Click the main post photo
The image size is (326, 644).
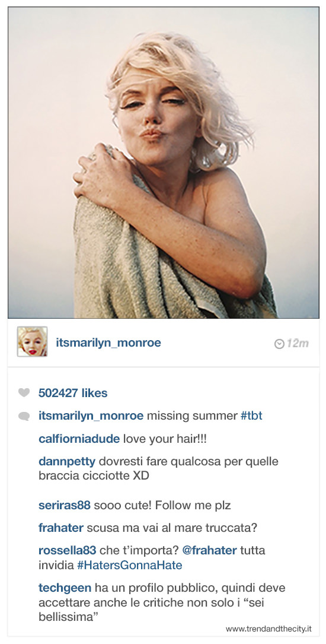[163, 163]
